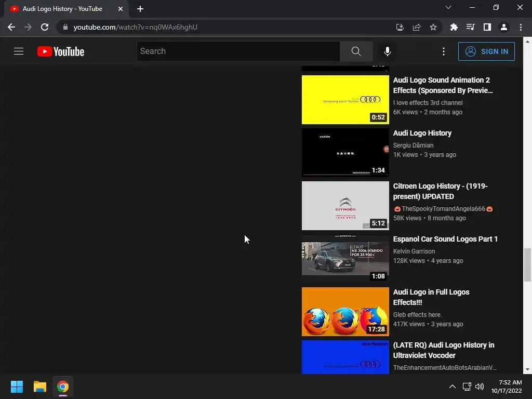
Task: Open I love effects 3rd channel
Action: [428, 102]
